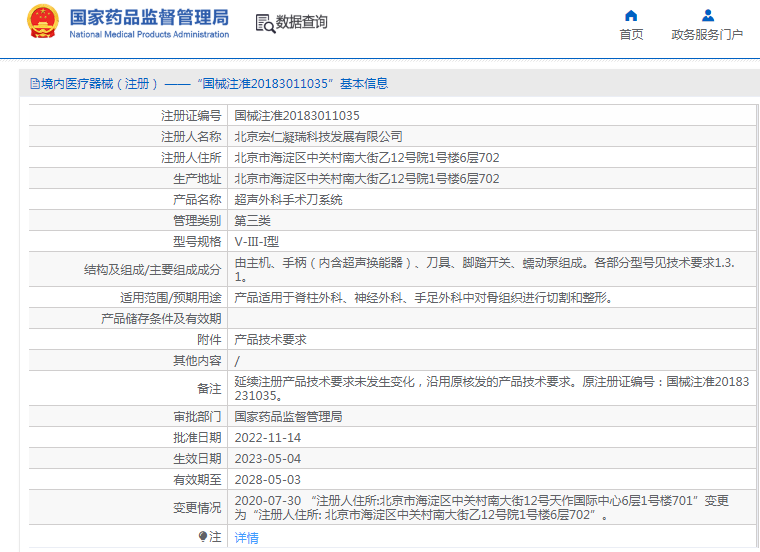Open 政务服务门户 label
This screenshot has width=760, height=552.
coord(707,35)
